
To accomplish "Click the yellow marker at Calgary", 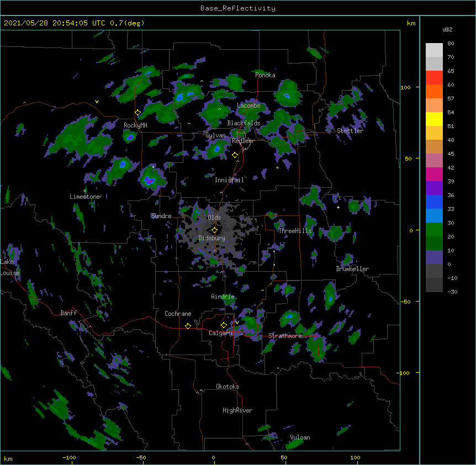I will (x=224, y=325).
